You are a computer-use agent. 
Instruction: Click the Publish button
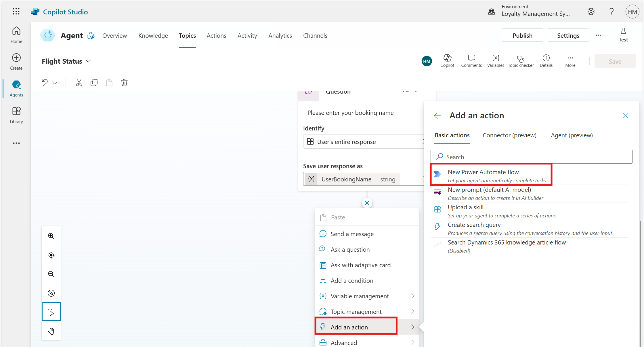(x=522, y=35)
